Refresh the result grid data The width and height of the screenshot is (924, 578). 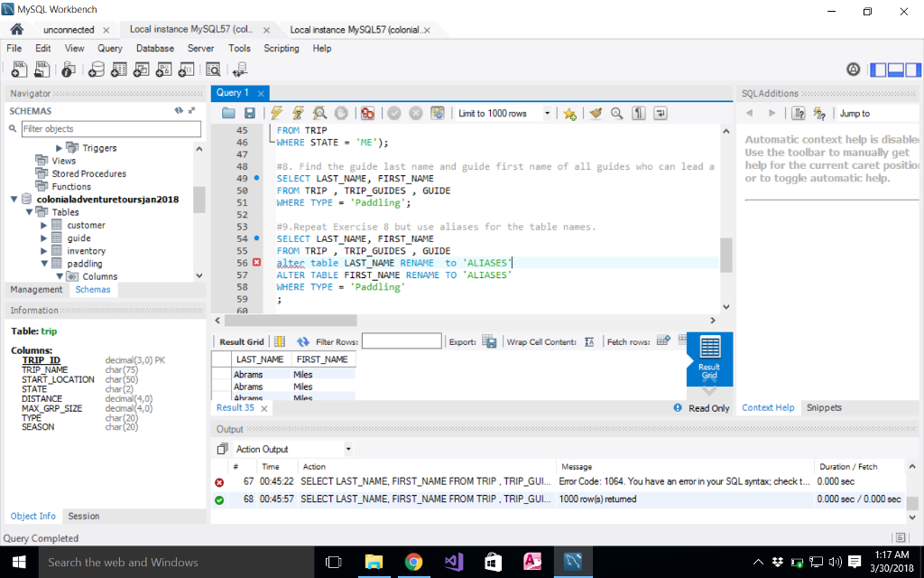point(303,341)
